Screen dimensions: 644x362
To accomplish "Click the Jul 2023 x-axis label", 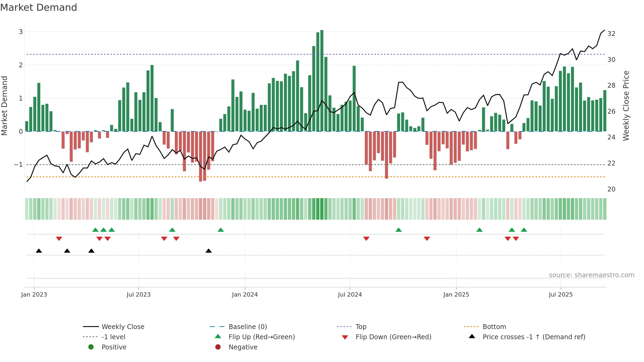I will (x=138, y=294).
